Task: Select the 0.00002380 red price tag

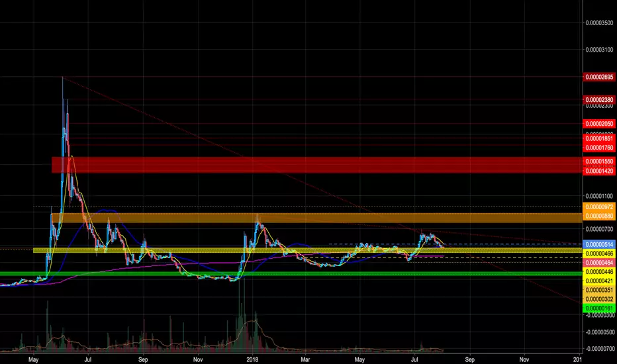Action: (x=599, y=100)
